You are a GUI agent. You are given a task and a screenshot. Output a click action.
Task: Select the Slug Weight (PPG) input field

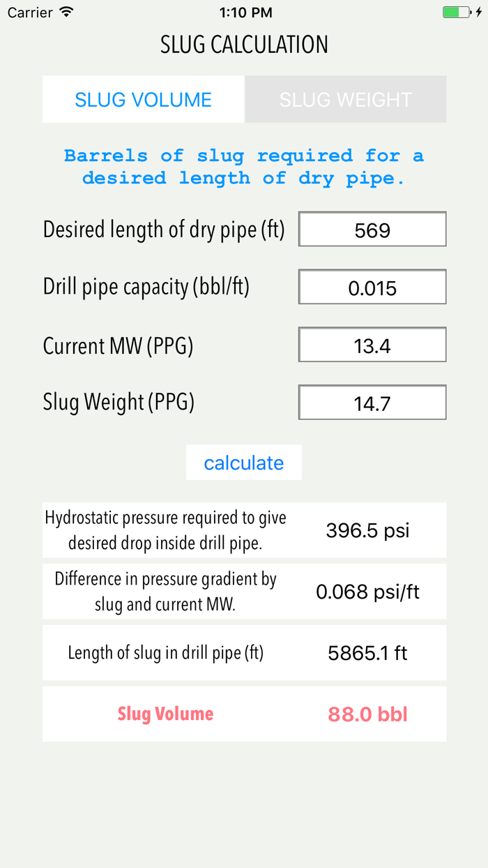(372, 402)
